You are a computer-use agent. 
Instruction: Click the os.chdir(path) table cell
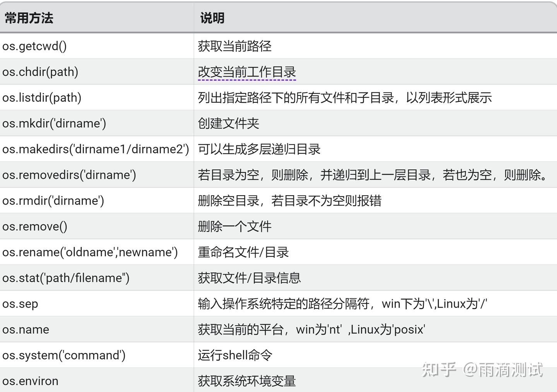[40, 72]
